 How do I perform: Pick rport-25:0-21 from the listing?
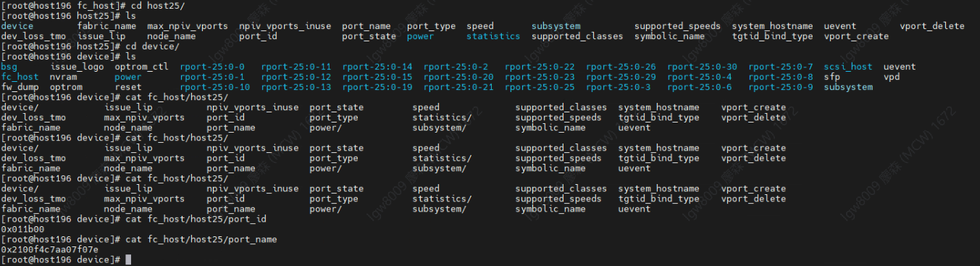458,87
